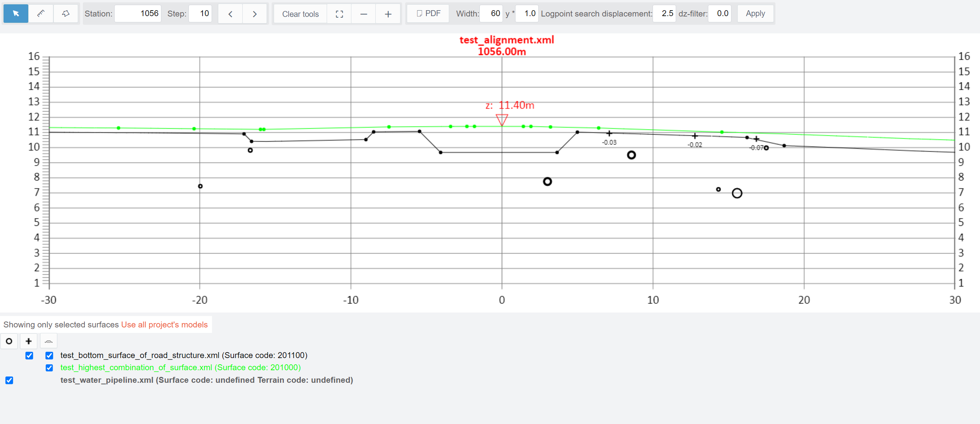The width and height of the screenshot is (980, 424).
Task: Export the view with PDF button
Action: [x=428, y=14]
